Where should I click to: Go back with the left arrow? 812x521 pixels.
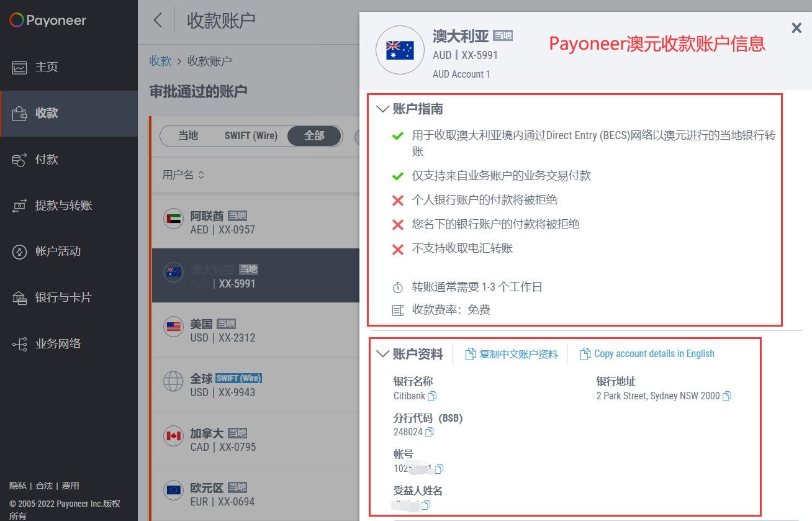158,20
